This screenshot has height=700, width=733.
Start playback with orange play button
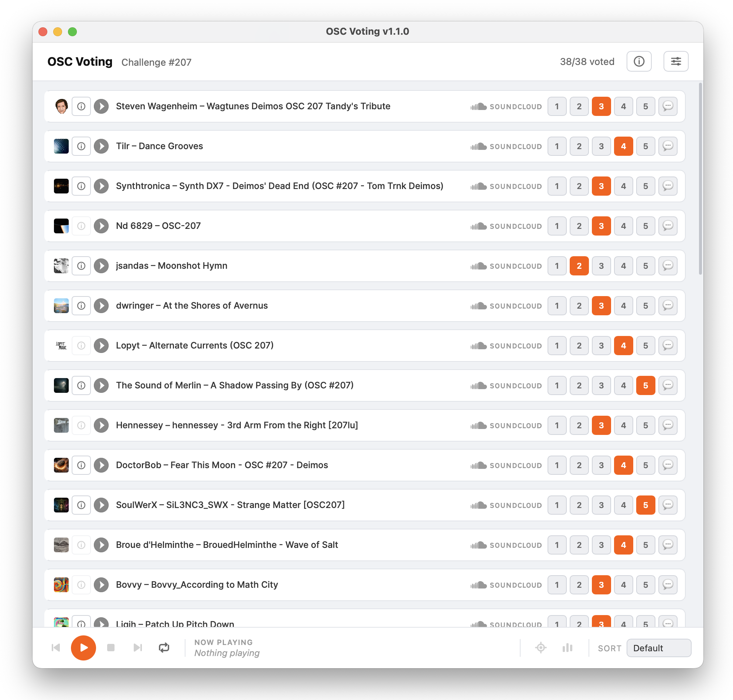(x=83, y=648)
